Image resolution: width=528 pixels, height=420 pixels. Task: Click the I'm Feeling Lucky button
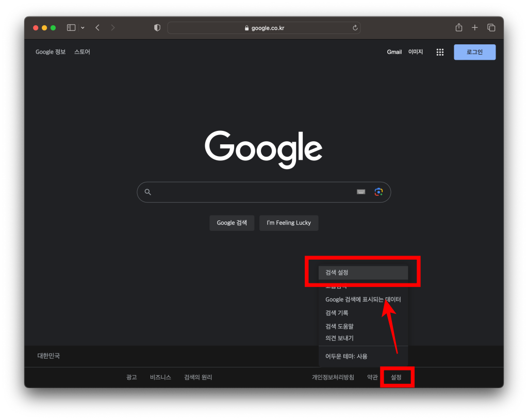289,223
